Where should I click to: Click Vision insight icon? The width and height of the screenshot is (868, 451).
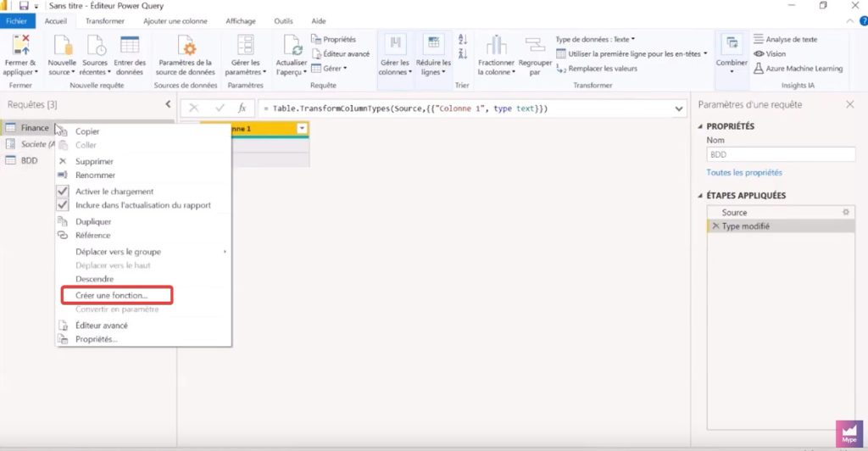click(759, 53)
